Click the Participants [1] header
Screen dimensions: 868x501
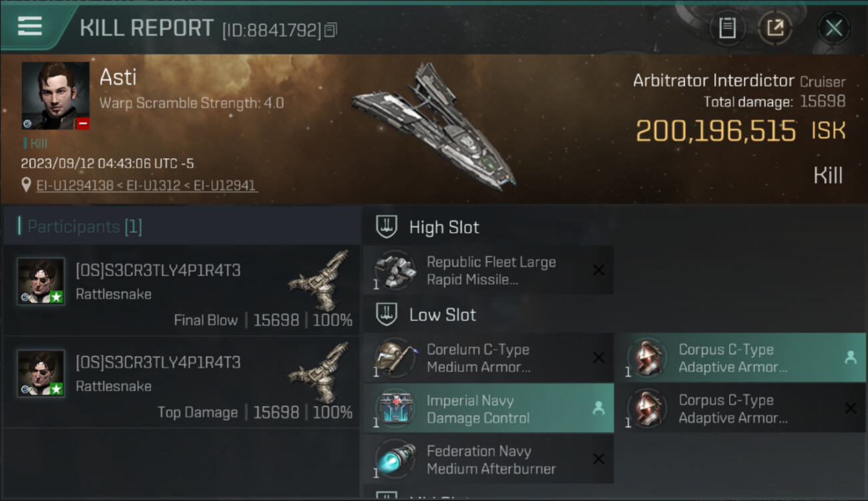coord(84,227)
